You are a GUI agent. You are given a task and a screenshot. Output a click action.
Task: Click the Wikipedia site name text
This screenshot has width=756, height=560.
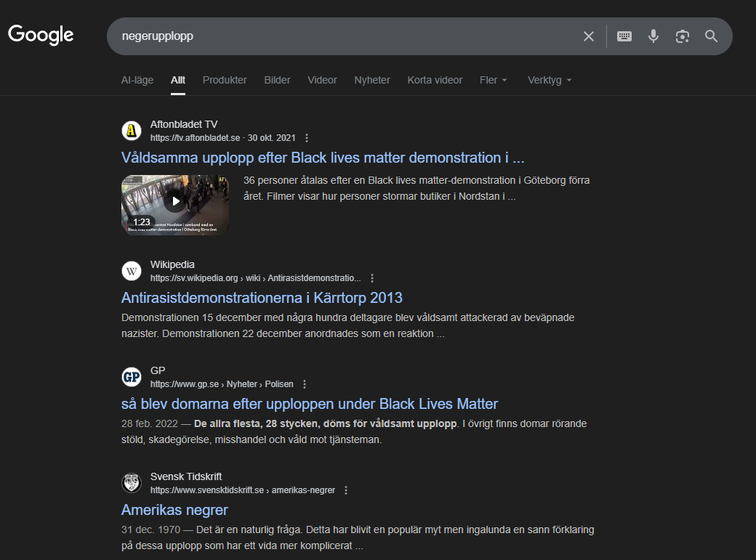(172, 264)
